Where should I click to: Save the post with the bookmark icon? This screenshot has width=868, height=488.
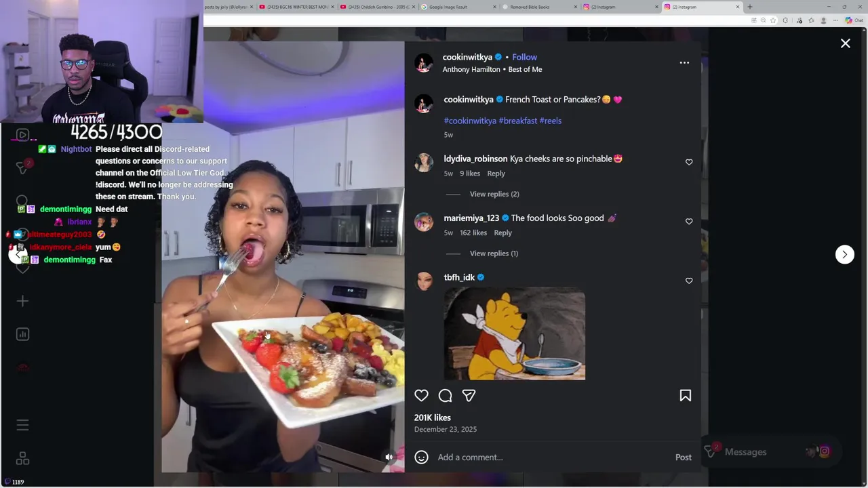click(x=686, y=395)
